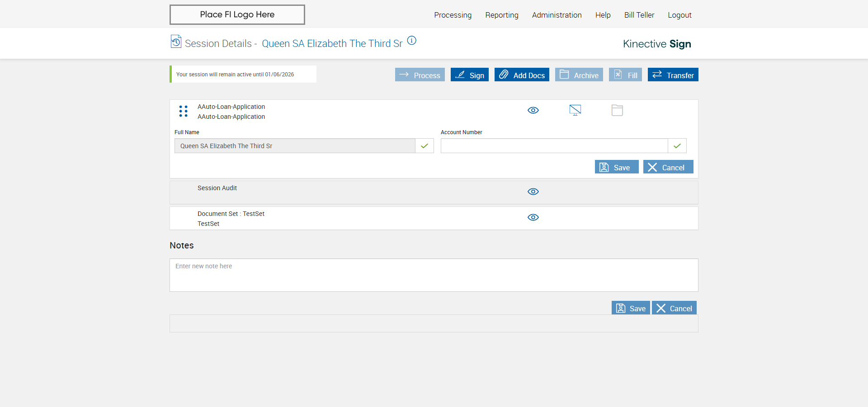Click the drag handle dots for AAuto-Loan-Application
This screenshot has width=868, height=407.
183,111
